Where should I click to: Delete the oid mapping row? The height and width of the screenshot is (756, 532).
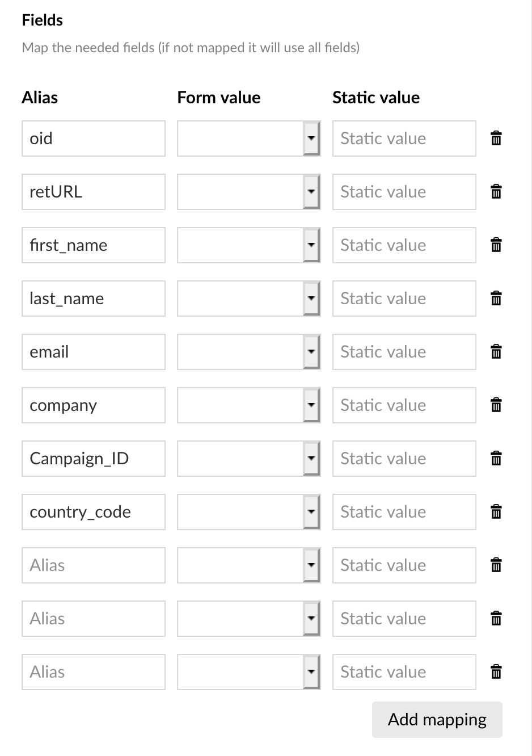click(x=496, y=138)
